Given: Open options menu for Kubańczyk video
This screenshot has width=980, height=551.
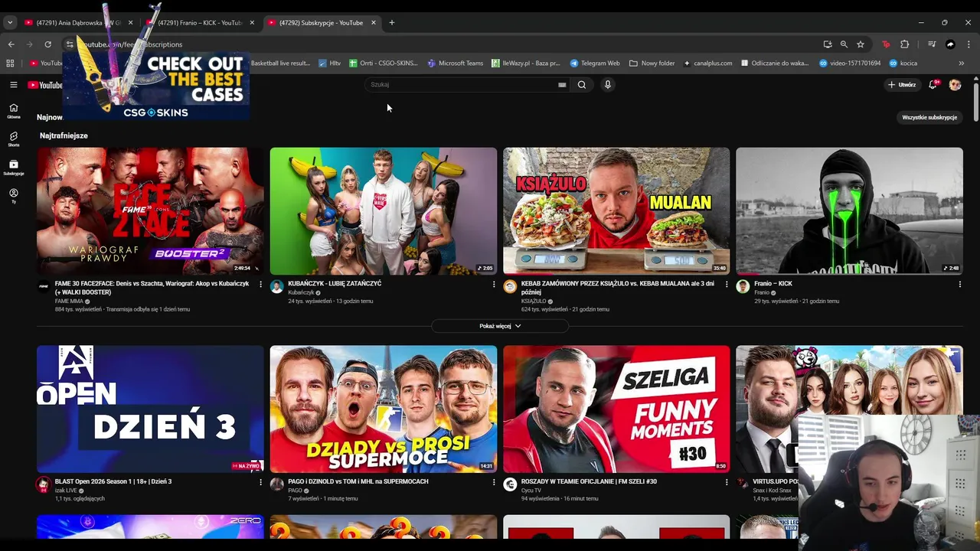Looking at the screenshot, I should tap(494, 284).
